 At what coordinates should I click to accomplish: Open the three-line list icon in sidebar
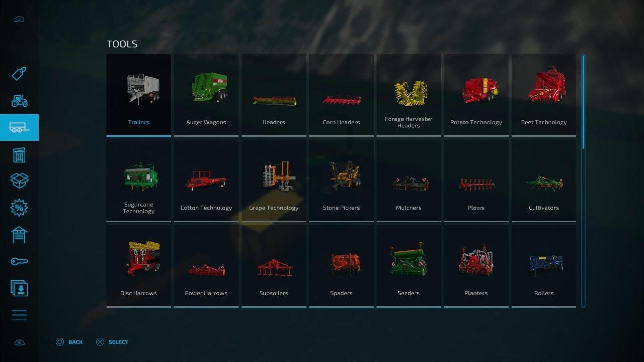(19, 315)
